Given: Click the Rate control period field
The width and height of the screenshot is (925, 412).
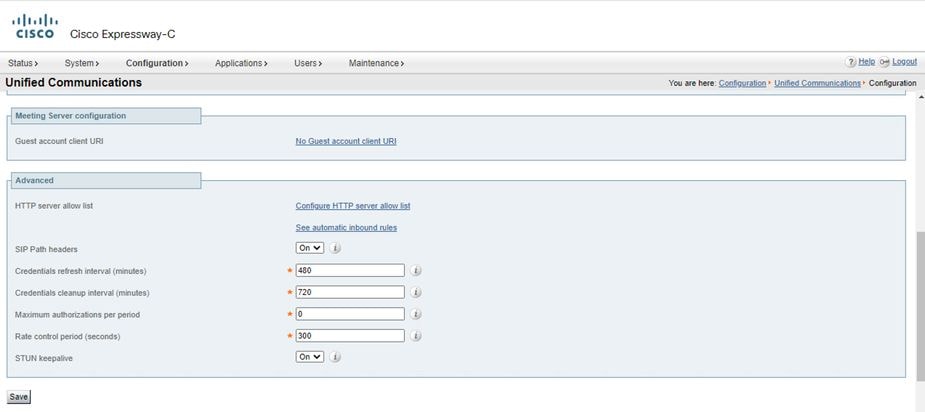Looking at the screenshot, I should click(350, 336).
